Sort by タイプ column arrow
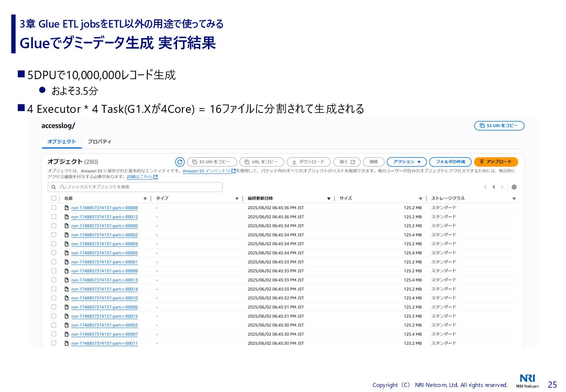Screen dimensions: 566x392 tap(237, 199)
